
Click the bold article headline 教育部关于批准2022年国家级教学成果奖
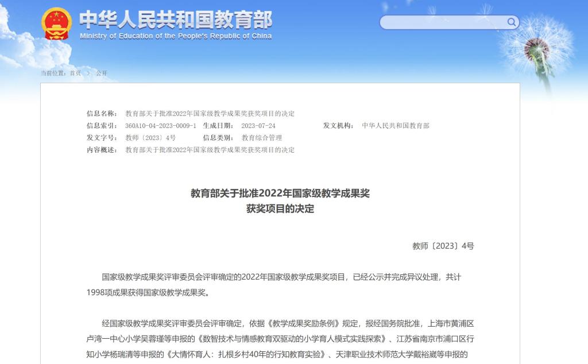point(280,193)
